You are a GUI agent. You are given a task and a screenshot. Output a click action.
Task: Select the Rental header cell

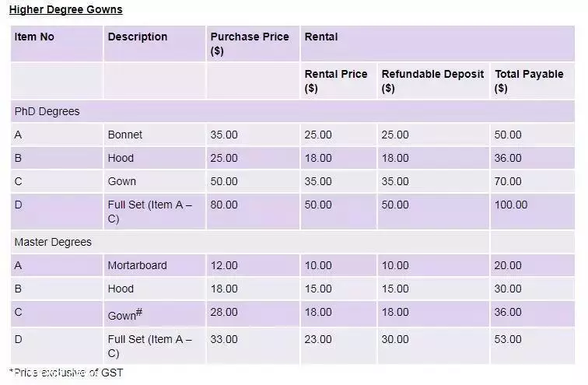click(x=438, y=44)
